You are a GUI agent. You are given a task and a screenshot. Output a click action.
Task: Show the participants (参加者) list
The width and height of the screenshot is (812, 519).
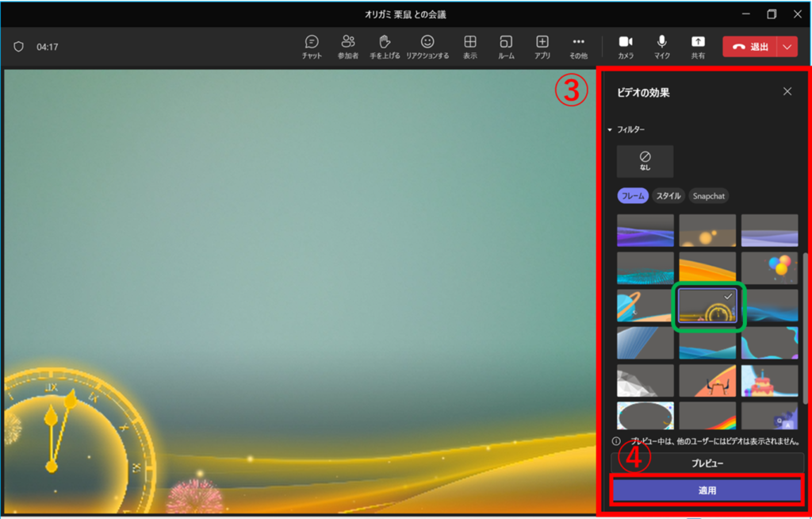tap(347, 46)
